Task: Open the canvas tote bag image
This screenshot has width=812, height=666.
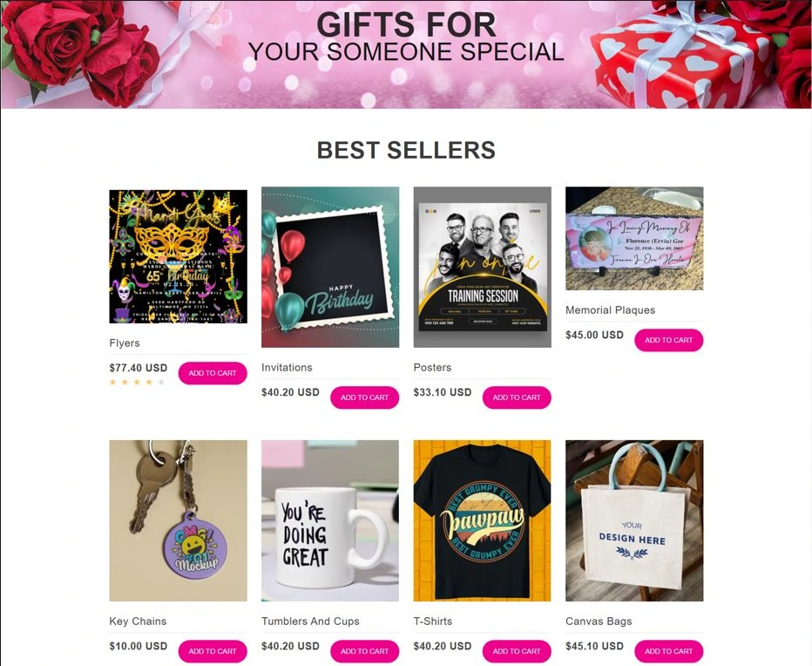Action: coord(634,521)
